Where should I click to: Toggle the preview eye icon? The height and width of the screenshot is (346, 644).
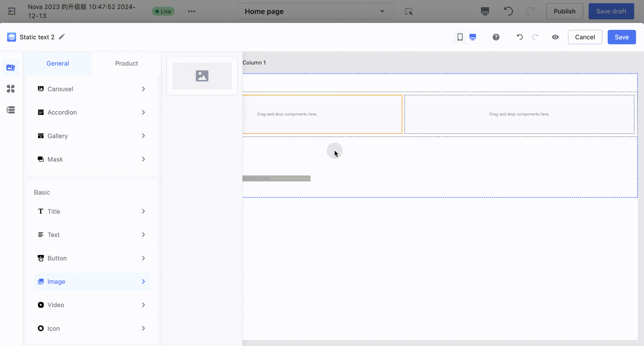tap(555, 37)
